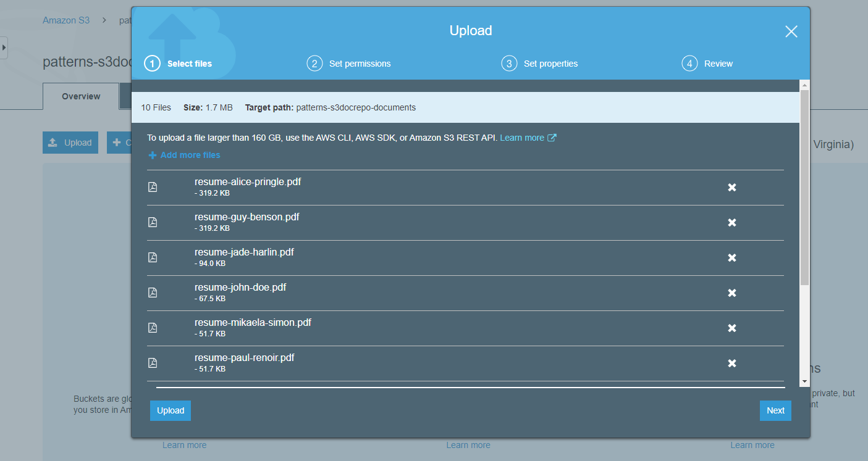Screen dimensions: 868x461
Task: Click Next button in dialog
Action: tap(775, 410)
